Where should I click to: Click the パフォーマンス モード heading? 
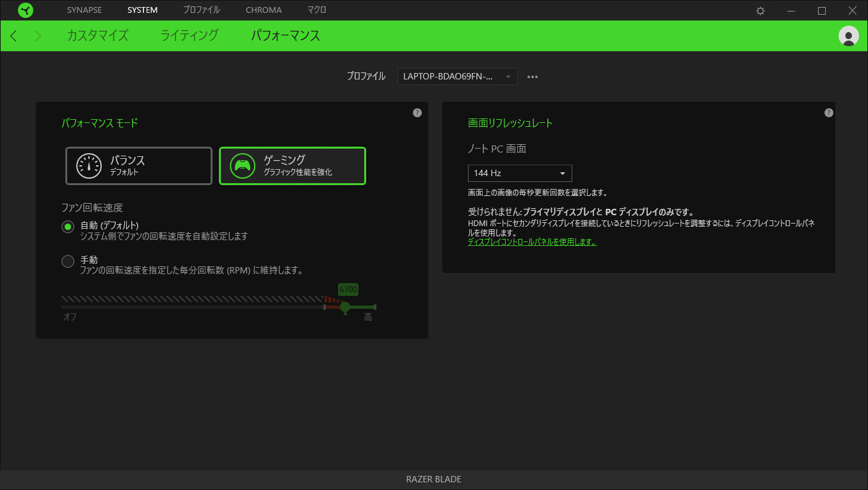coord(99,123)
